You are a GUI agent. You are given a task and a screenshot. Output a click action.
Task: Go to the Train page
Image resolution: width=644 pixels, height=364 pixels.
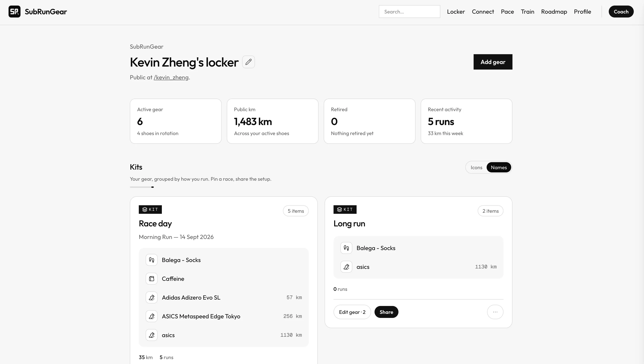pyautogui.click(x=527, y=12)
